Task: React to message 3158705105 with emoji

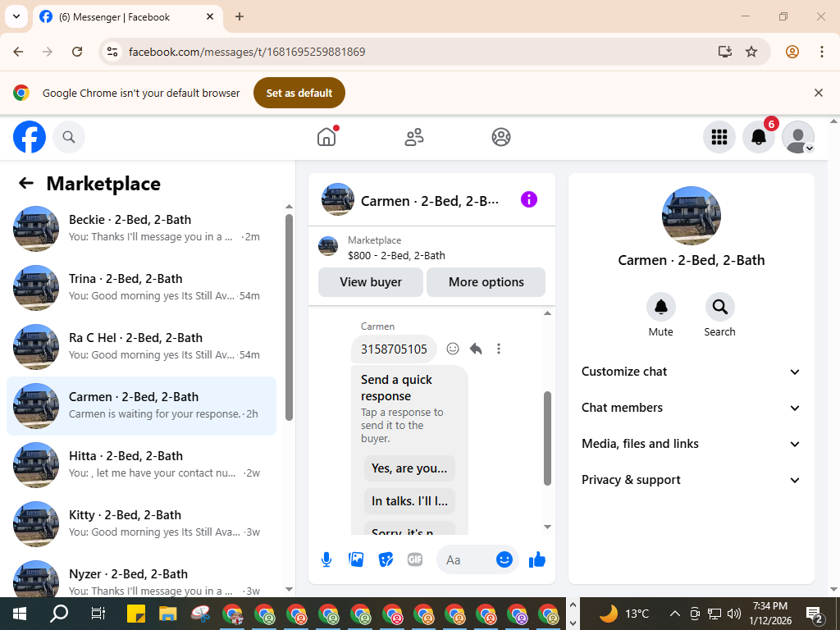Action: (x=453, y=349)
